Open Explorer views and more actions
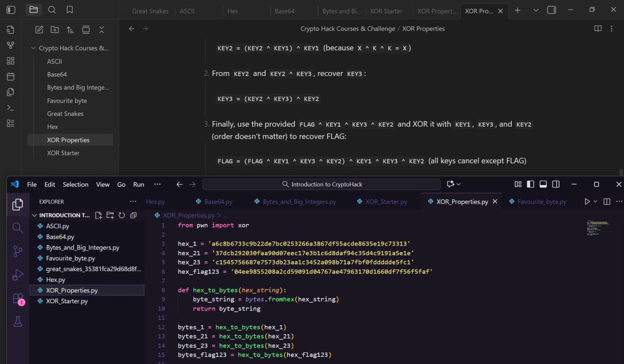Screen dimensions: 624x364 click(x=133, y=202)
